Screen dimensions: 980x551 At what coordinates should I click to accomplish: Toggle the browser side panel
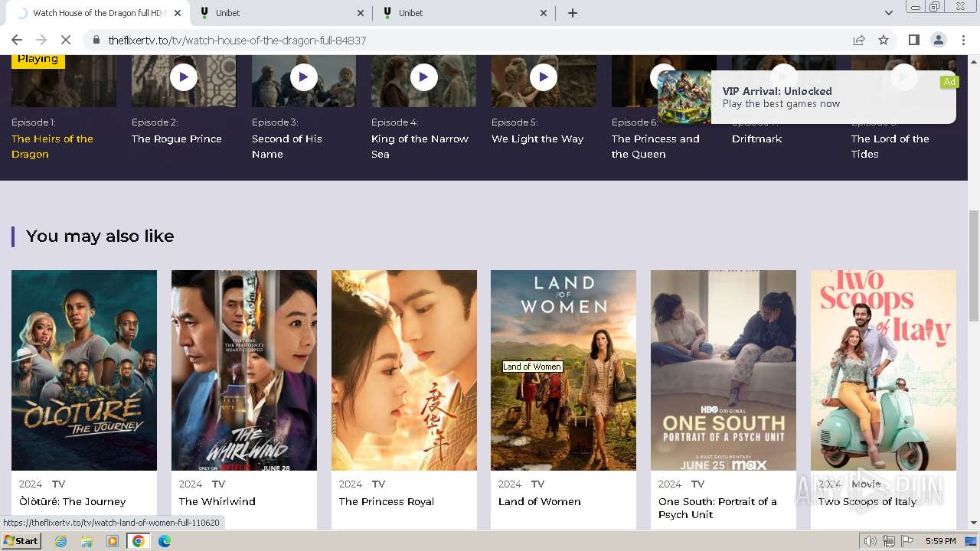click(x=913, y=40)
